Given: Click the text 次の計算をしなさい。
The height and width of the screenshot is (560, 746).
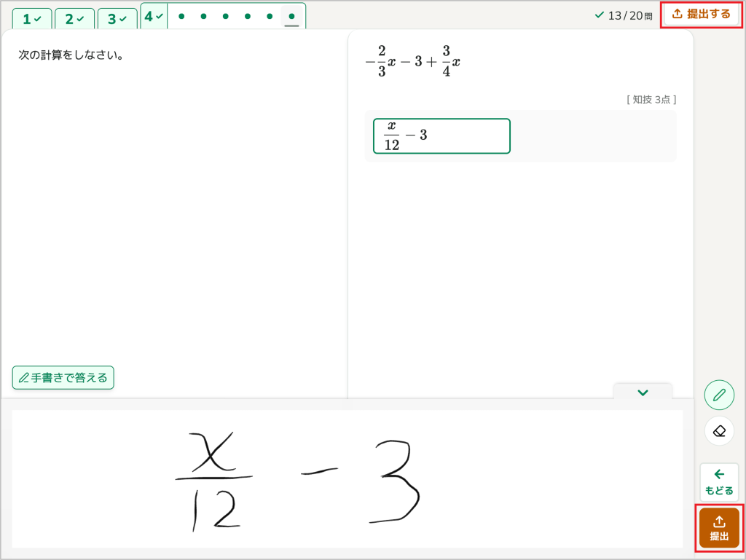Looking at the screenshot, I should point(71,55).
